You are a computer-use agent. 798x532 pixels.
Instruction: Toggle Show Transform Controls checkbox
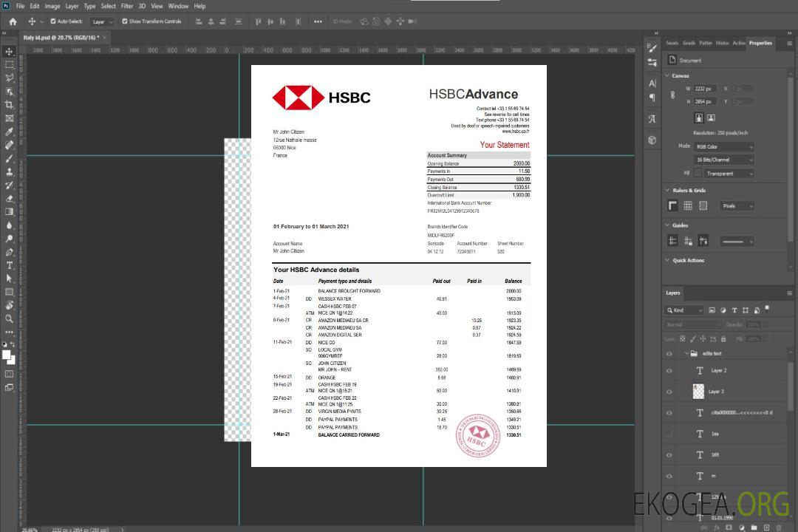[x=125, y=21]
